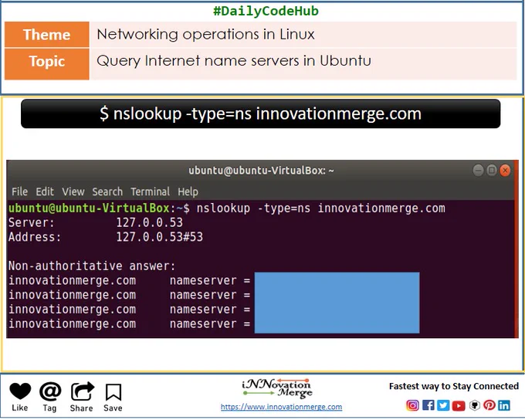The image size is (525, 420).
Task: Open the Edit menu in terminal
Action: 45,191
